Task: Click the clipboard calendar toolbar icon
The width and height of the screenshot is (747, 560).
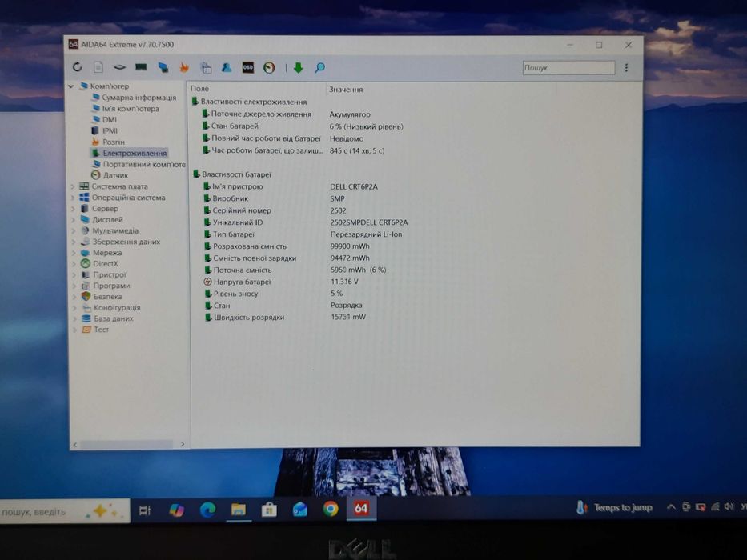Action: click(206, 67)
